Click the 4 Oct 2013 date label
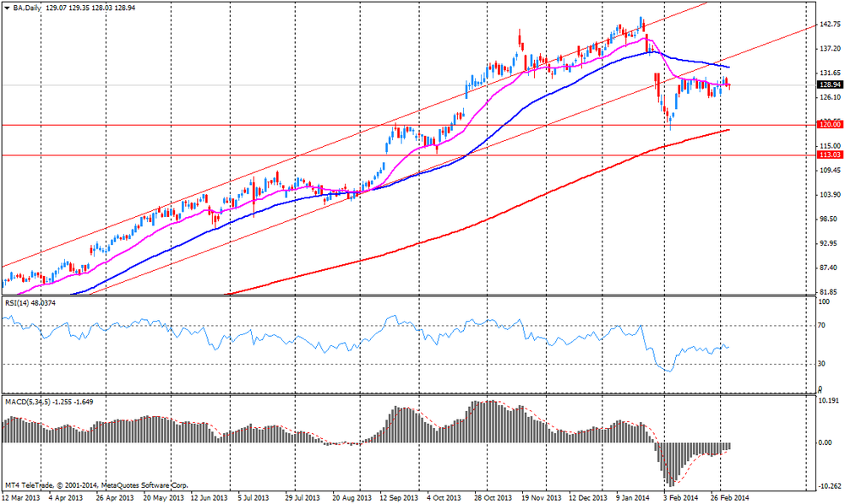This screenshot has width=845, height=504. coord(444,497)
